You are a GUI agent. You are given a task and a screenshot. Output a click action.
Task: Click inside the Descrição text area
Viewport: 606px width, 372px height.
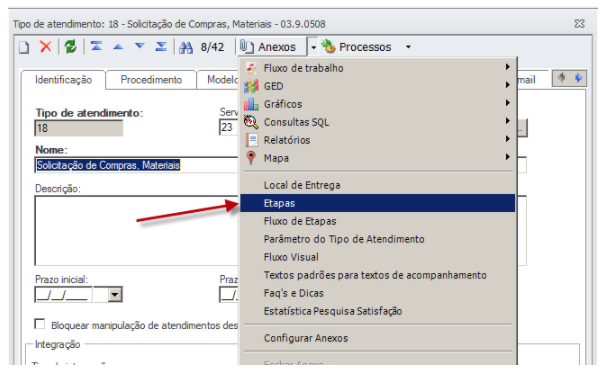[137, 231]
